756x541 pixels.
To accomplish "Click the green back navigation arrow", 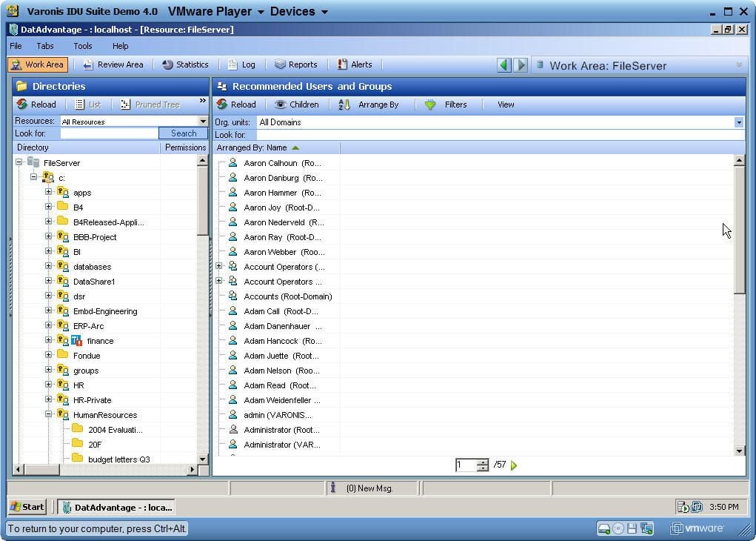I will [x=504, y=64].
